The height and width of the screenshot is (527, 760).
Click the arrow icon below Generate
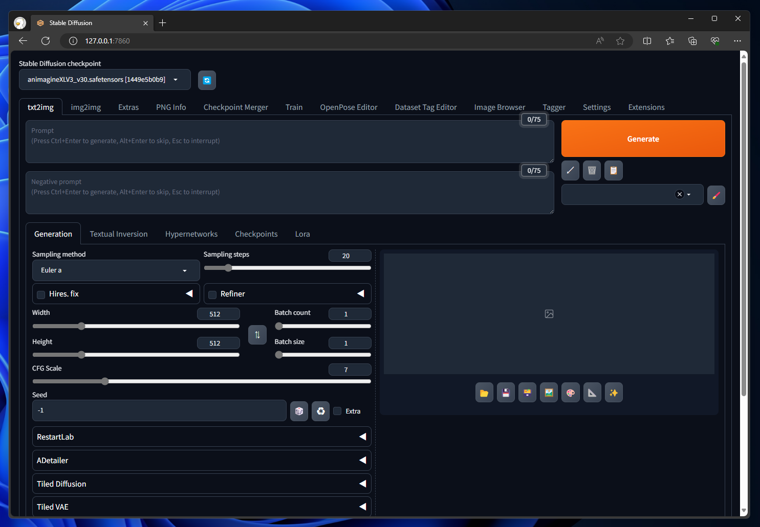[x=570, y=170]
